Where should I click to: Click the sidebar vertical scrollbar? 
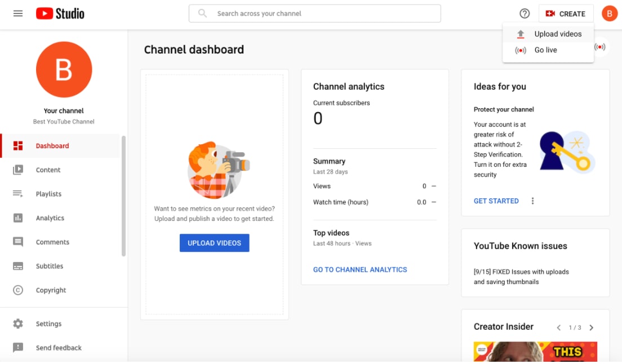point(123,196)
